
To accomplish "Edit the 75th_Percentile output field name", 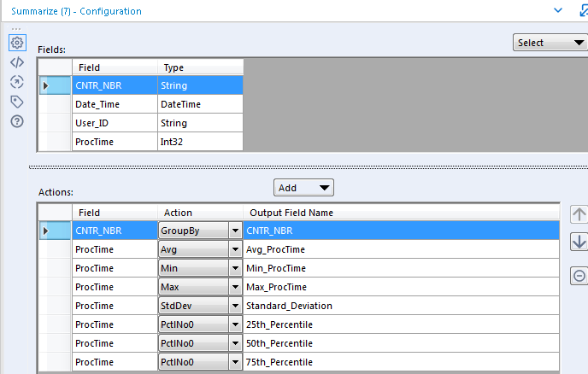I will coord(401,362).
